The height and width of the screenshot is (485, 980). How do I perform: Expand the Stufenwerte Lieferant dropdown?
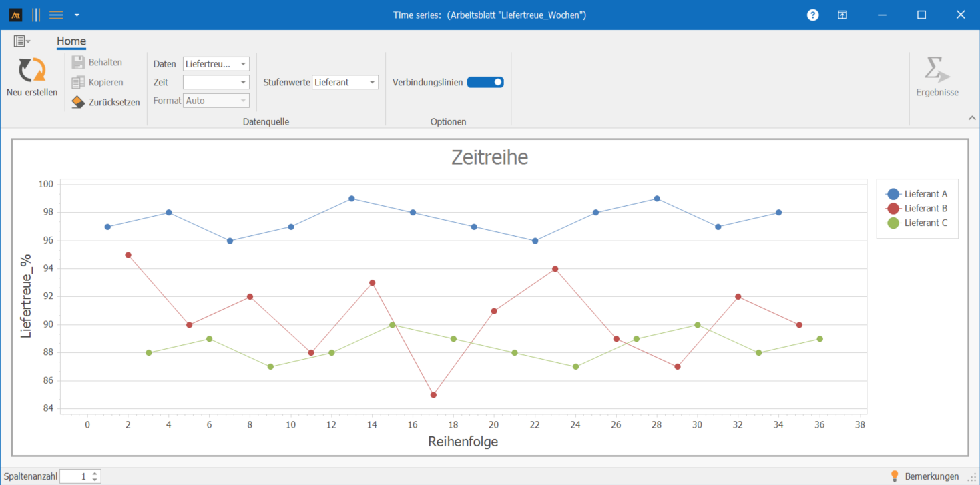point(372,82)
